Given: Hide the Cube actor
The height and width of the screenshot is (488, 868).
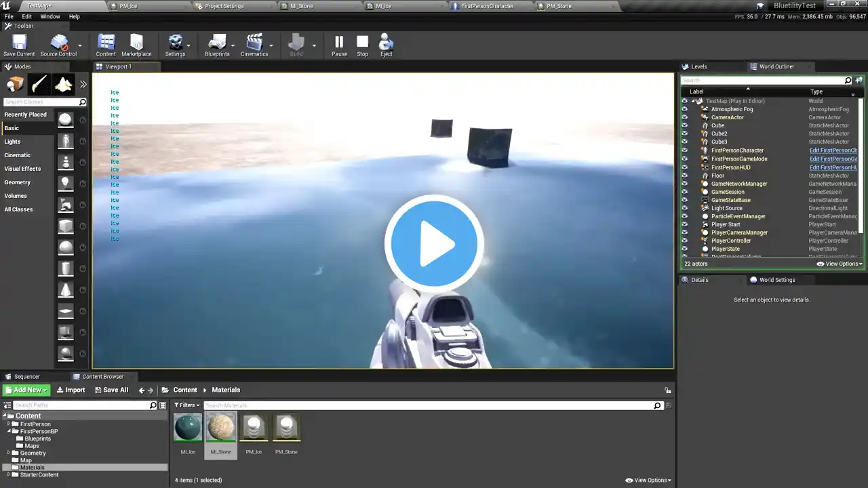Looking at the screenshot, I should 684,125.
